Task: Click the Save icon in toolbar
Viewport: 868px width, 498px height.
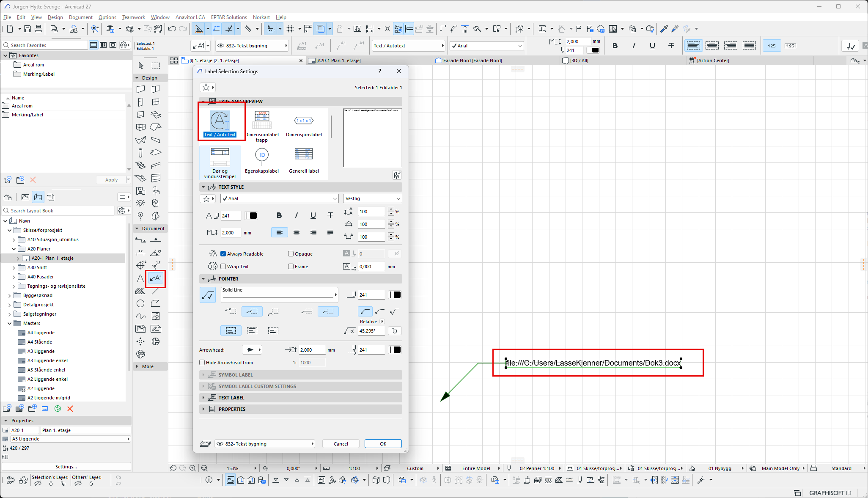Action: coord(27,29)
